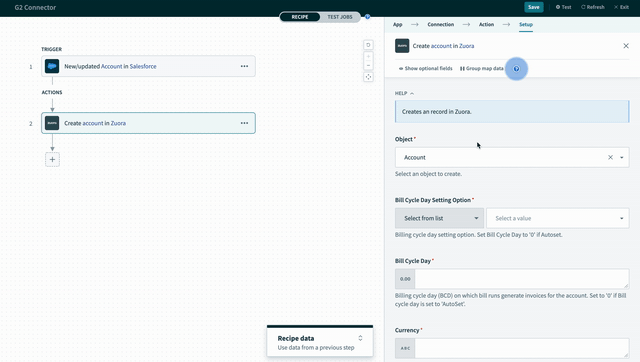640x362 pixels.
Task: Click the Salesforce link in trigger step
Action: point(143,66)
